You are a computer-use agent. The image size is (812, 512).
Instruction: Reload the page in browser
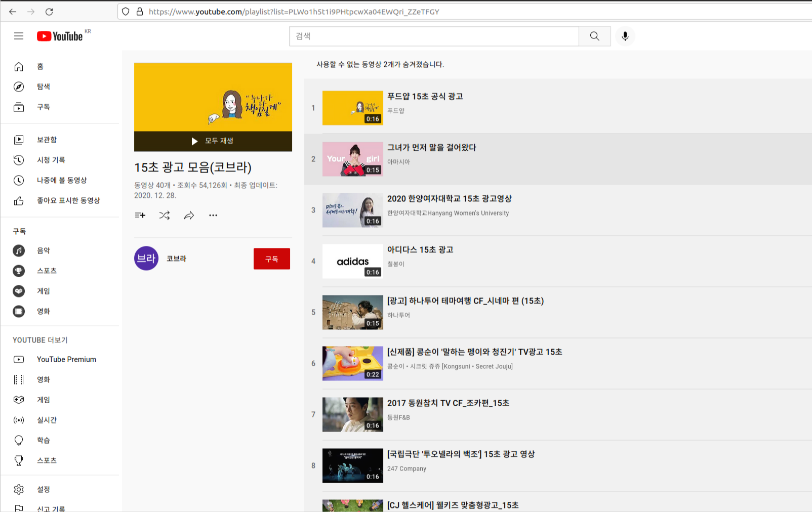(x=49, y=12)
